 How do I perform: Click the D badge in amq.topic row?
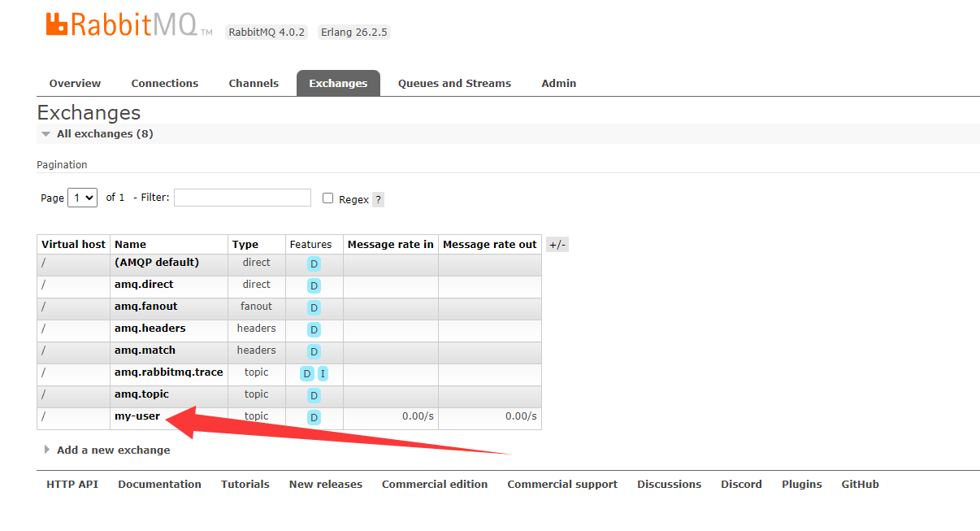point(314,395)
